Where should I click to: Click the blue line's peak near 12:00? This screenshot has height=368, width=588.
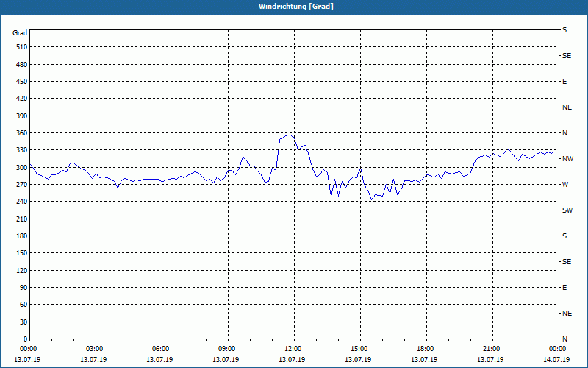tap(288, 135)
